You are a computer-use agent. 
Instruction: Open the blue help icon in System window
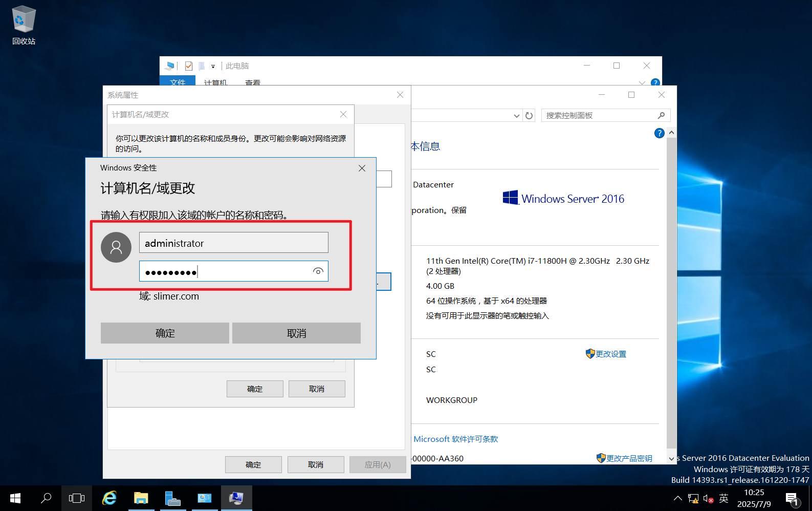coord(659,133)
